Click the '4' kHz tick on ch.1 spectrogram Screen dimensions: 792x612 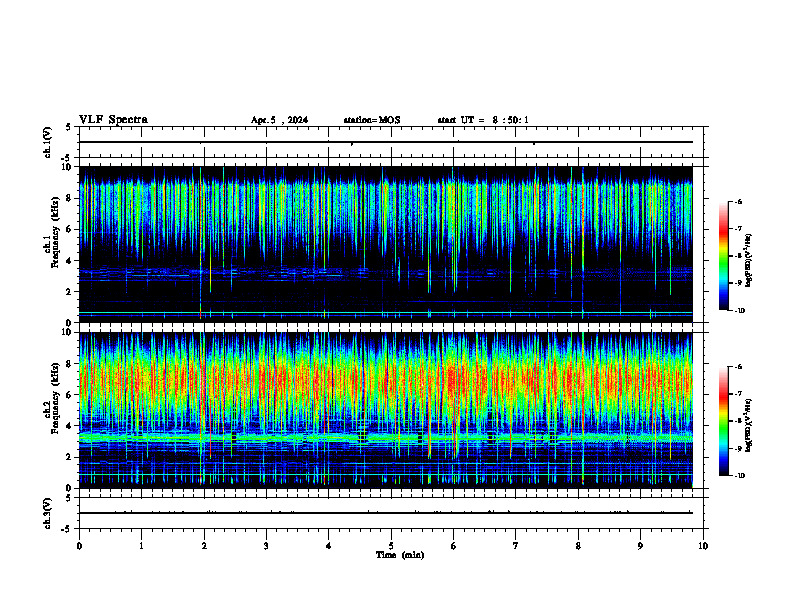69,261
